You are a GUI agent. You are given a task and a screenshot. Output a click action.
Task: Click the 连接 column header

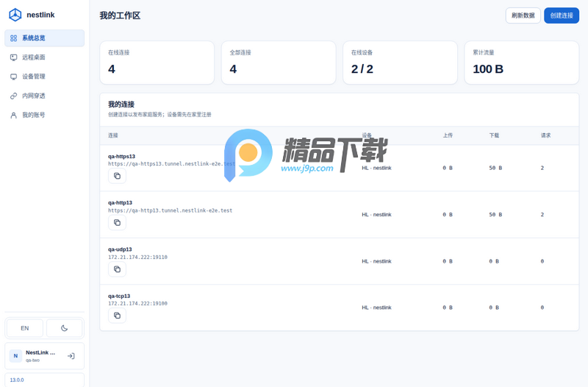pyautogui.click(x=113, y=135)
